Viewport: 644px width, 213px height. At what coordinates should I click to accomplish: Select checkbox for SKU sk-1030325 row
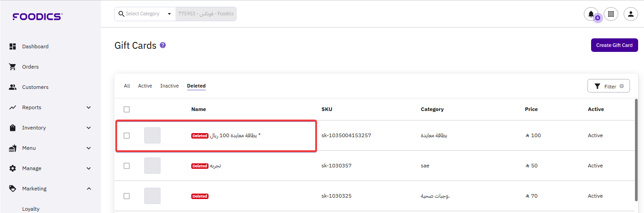pos(127,196)
